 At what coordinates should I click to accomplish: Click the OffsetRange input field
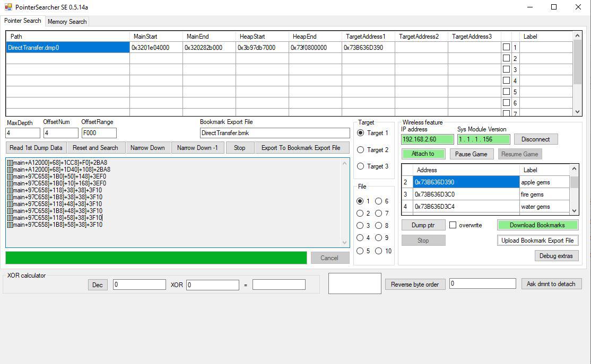(99, 133)
